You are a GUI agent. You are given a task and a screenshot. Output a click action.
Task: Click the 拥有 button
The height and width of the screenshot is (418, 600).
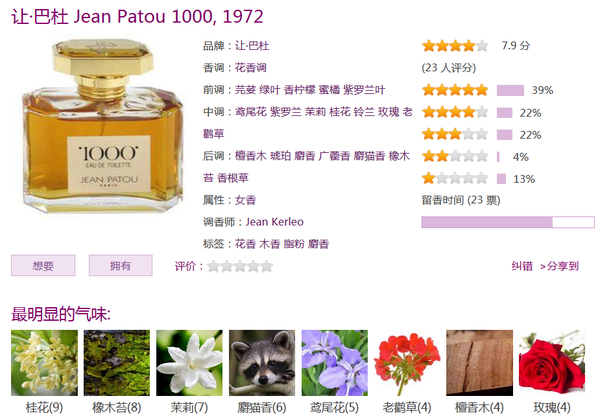pos(121,265)
